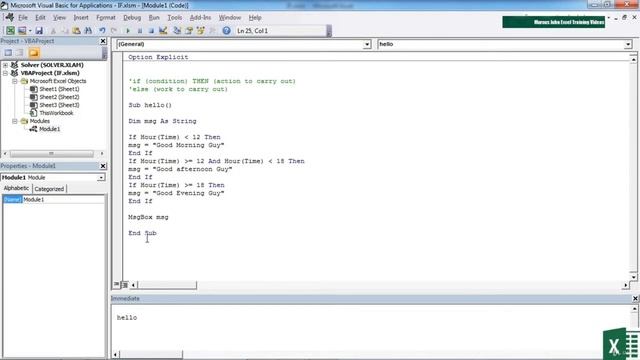Undo the last action via toolbar arrow
The width and height of the screenshot is (640, 360).
click(102, 31)
